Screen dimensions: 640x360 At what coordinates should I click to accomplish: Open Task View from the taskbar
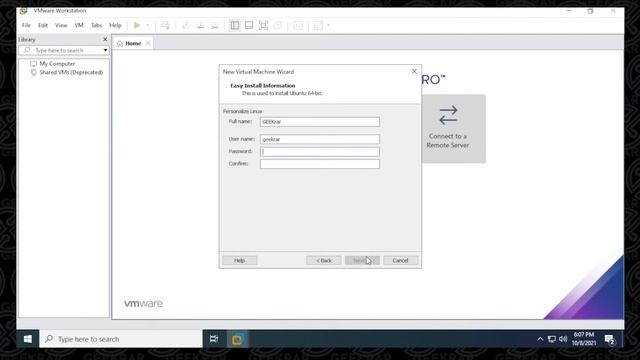(214, 339)
